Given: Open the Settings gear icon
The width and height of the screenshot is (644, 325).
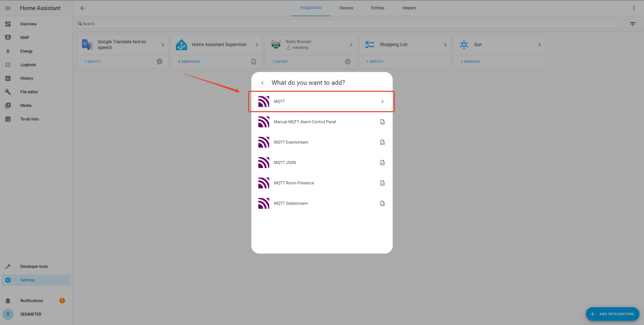Looking at the screenshot, I should click(8, 280).
